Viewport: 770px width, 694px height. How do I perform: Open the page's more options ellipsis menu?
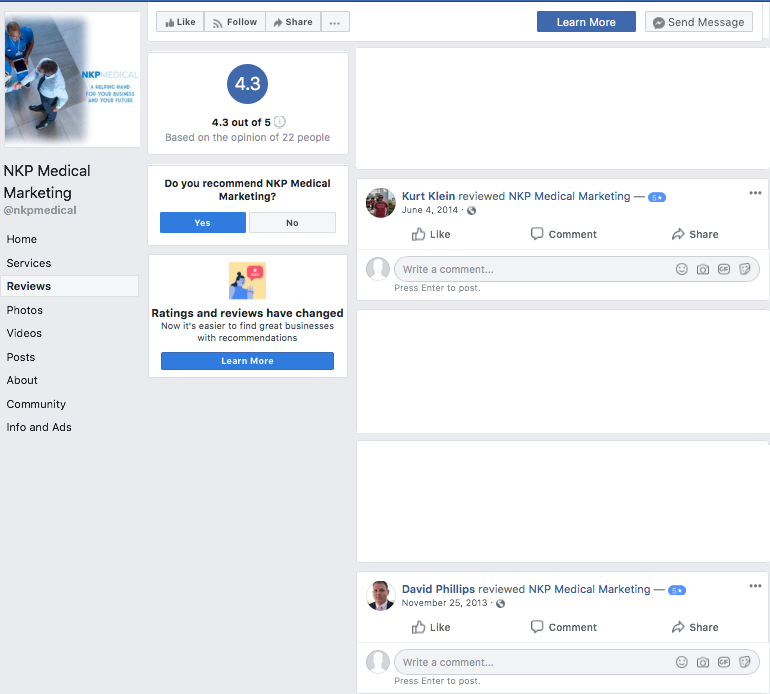click(335, 22)
